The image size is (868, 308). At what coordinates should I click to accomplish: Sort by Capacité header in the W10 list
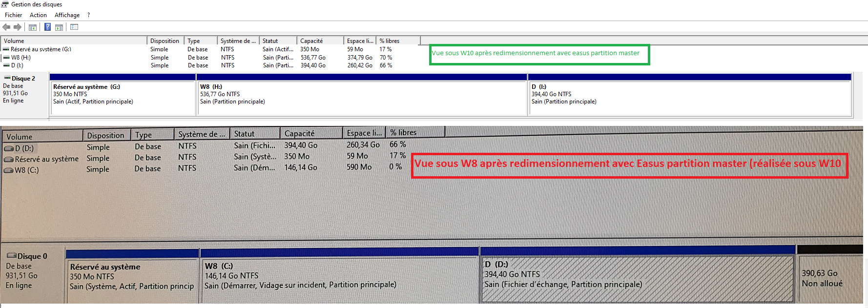(x=320, y=41)
